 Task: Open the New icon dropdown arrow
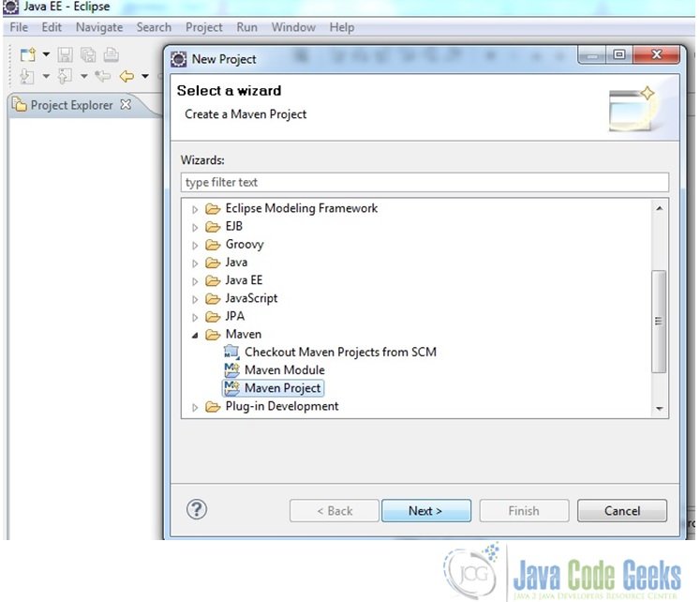click(x=46, y=54)
